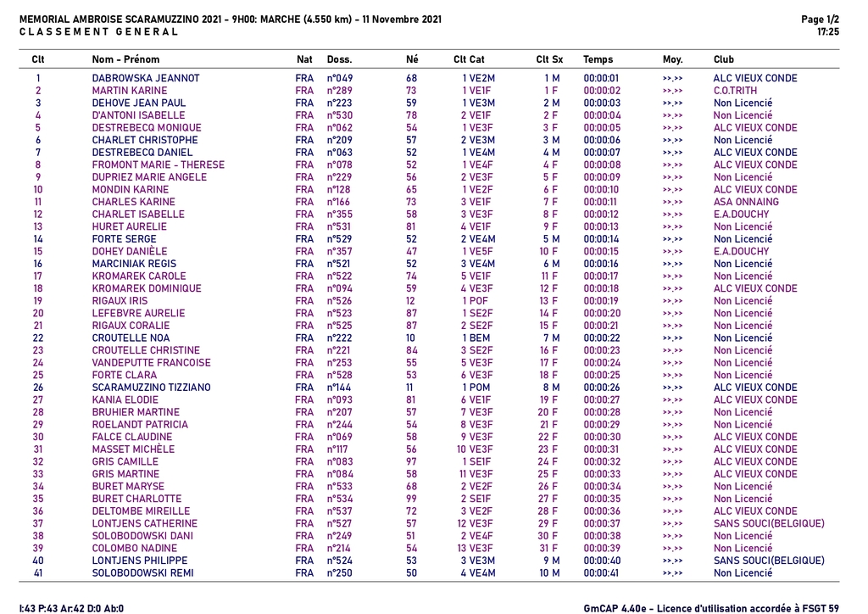Click runner name SCARAMUZZINO TIZZIANO

coord(152,388)
